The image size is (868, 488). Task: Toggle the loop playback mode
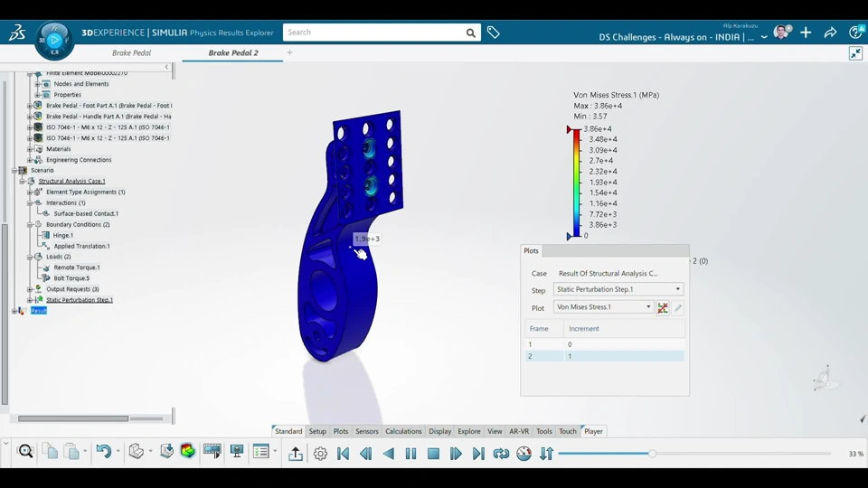[x=501, y=454]
